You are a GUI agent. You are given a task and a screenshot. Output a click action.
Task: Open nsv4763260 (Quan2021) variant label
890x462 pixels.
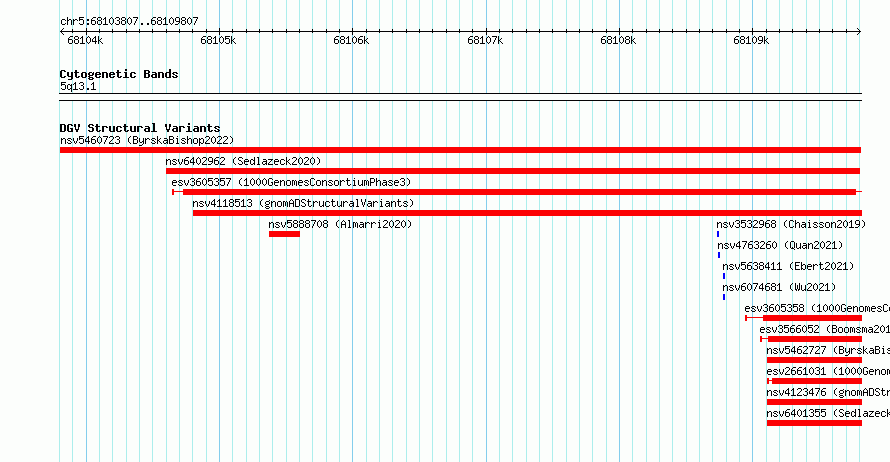[x=780, y=245]
